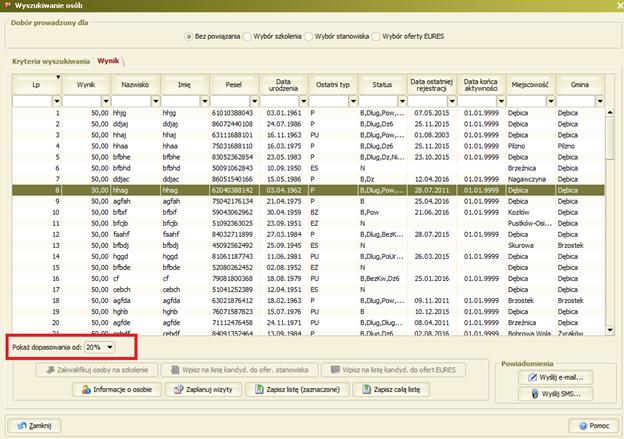Screen dimensions: 624x439
Task: Click the person icon on 'Informacje o osobie'
Action: pos(86,390)
